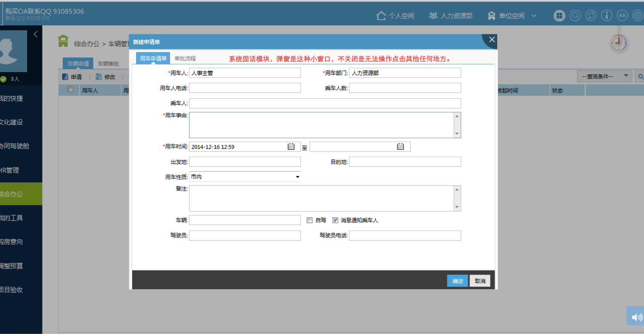This screenshot has height=334, width=644.
Task: Click the refresh icon in header
Action: coord(591,16)
